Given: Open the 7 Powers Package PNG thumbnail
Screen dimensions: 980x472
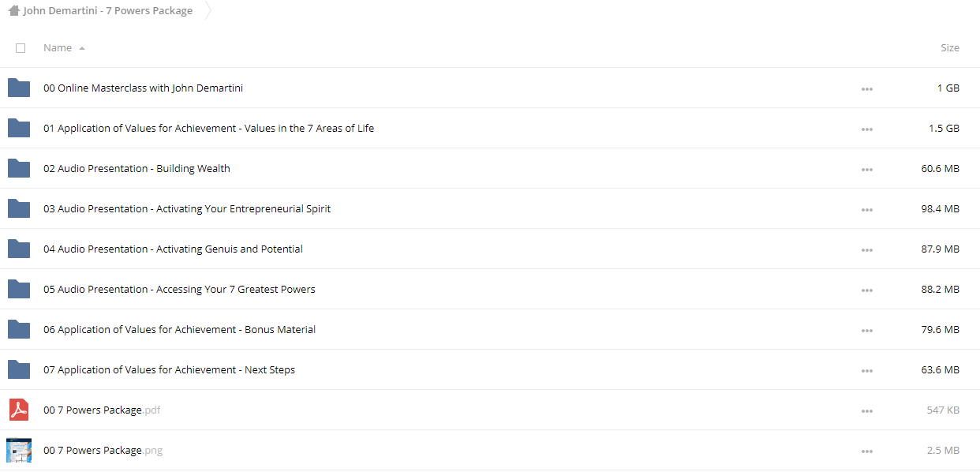Looking at the screenshot, I should 19,450.
